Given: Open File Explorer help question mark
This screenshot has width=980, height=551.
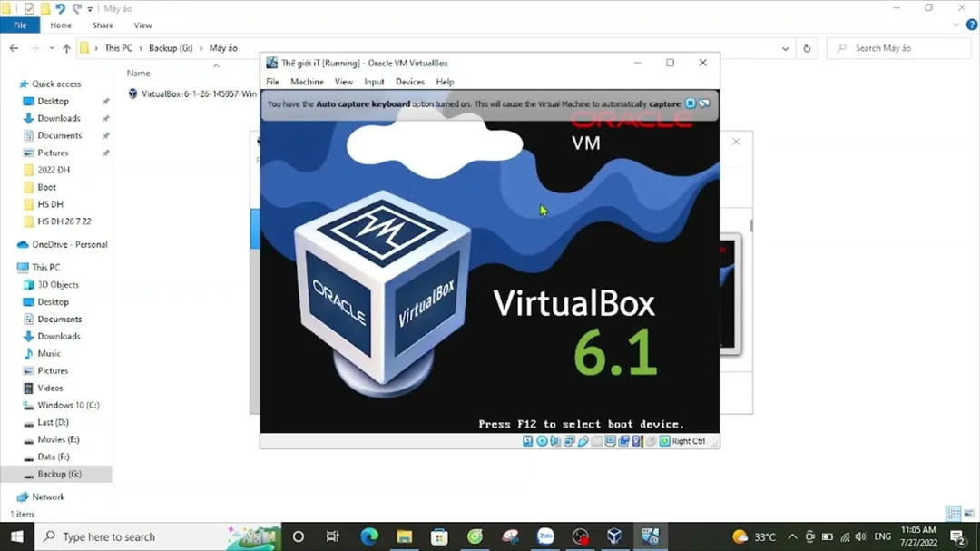Looking at the screenshot, I should (972, 25).
